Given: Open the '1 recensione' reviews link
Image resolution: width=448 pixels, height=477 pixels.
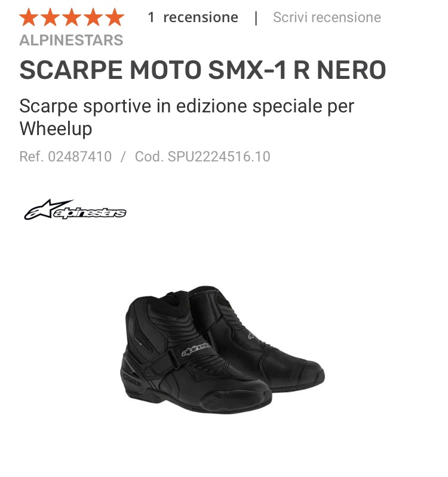Looking at the screenshot, I should [193, 17].
